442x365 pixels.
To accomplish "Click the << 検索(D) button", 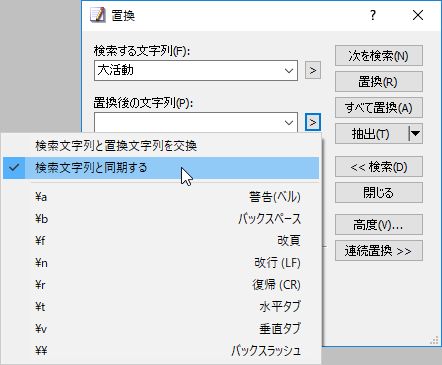I will click(379, 166).
